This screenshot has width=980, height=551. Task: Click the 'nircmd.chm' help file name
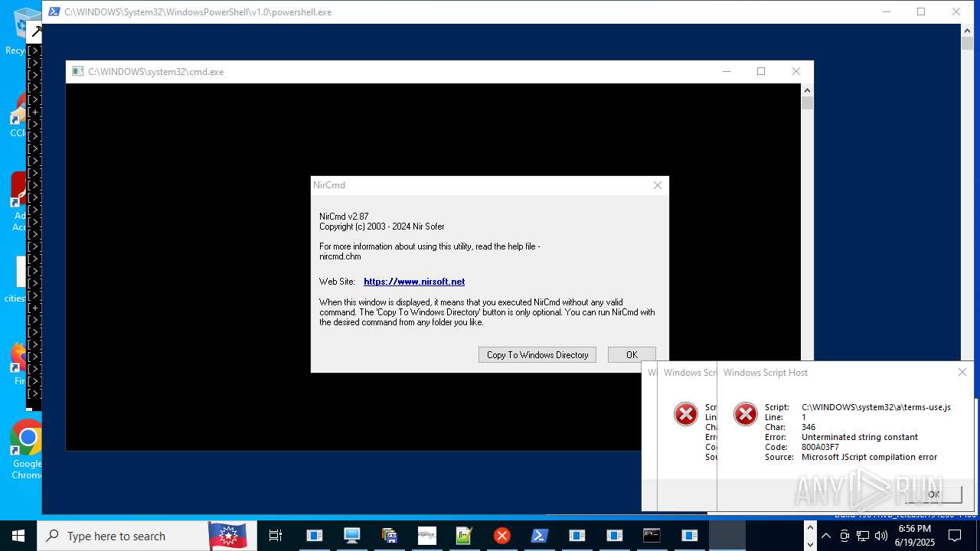point(340,256)
